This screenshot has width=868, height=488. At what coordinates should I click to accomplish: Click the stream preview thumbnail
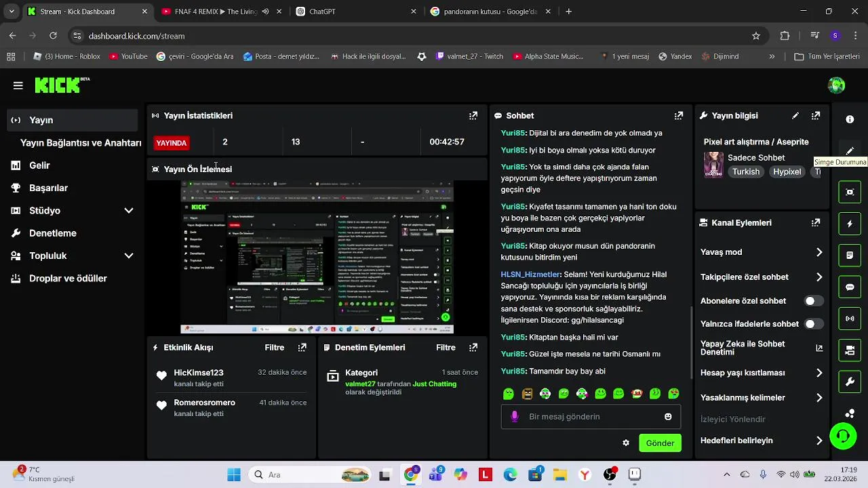tap(317, 257)
